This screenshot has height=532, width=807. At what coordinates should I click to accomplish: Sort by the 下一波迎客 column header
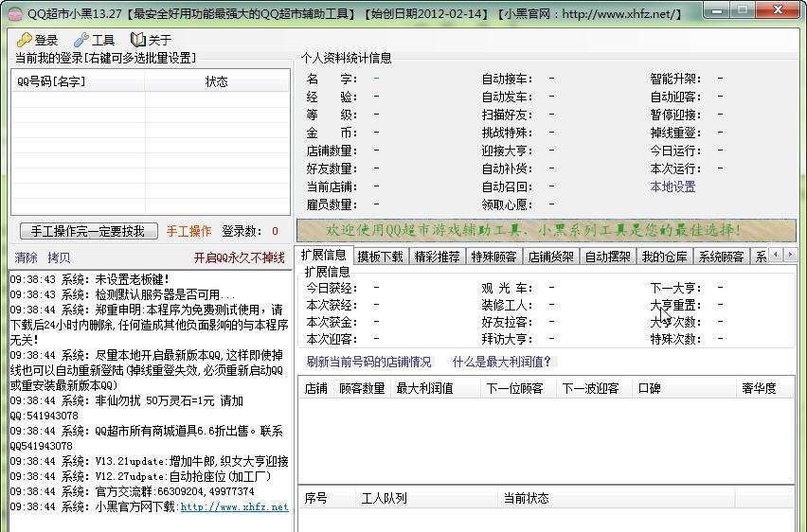pos(594,388)
